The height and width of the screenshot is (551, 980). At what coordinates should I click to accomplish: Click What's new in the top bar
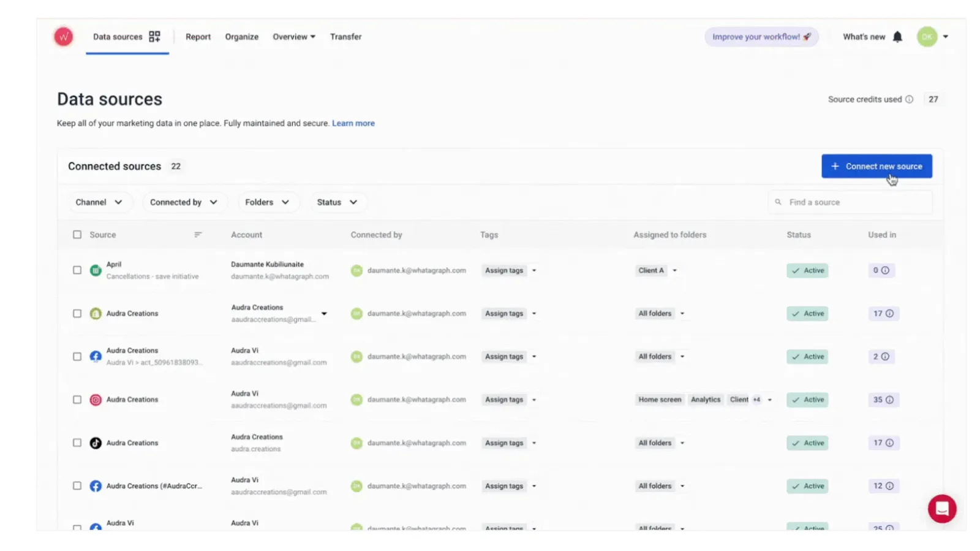click(864, 37)
